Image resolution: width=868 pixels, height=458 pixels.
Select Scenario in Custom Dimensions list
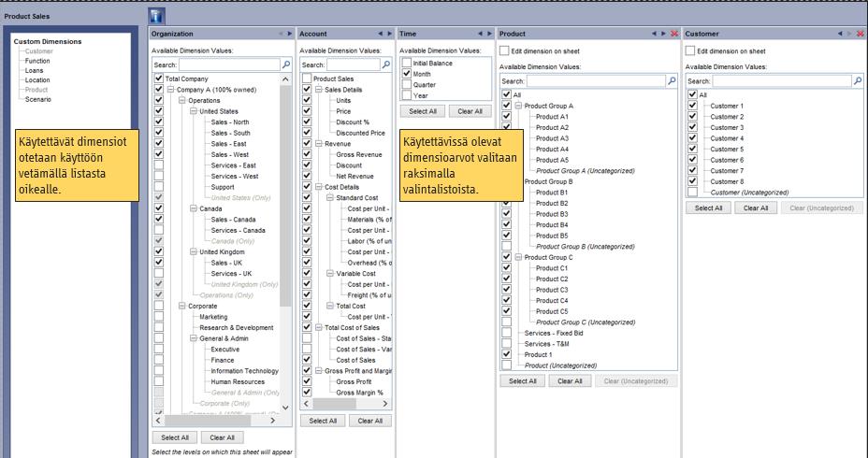[38, 100]
